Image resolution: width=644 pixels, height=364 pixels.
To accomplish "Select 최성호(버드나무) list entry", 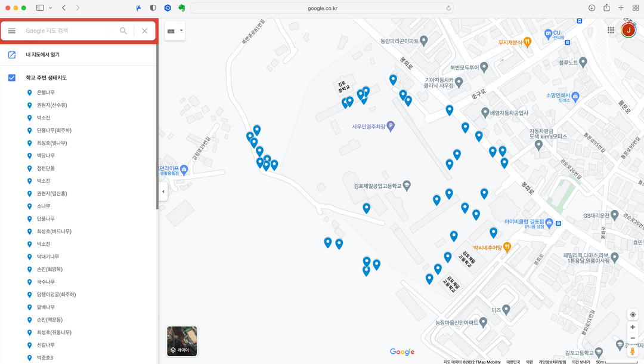I will pyautogui.click(x=54, y=232).
